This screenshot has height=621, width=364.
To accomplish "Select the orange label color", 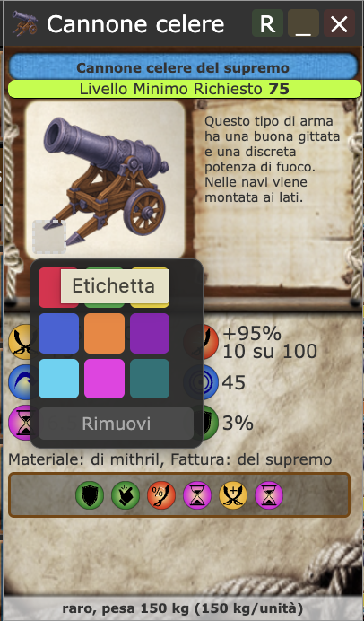I will [x=105, y=334].
